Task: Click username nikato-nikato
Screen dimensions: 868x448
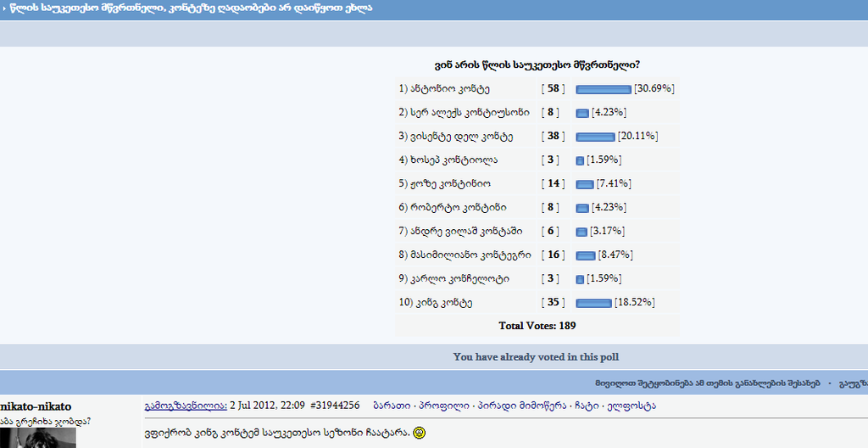Action: 36,406
